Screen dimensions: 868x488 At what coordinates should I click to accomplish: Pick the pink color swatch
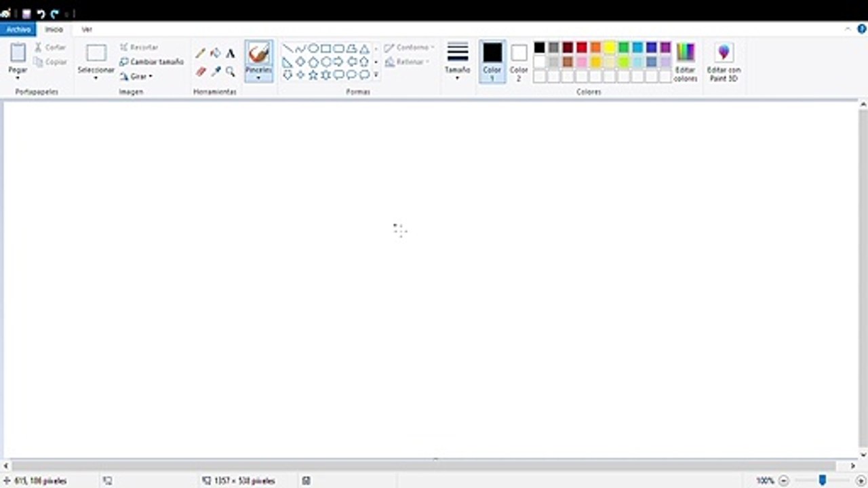(x=582, y=62)
